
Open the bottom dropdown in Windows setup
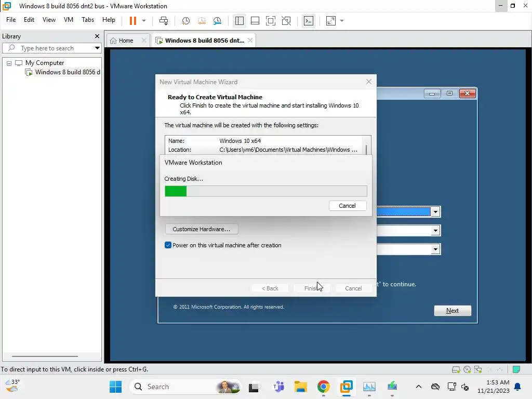click(435, 249)
